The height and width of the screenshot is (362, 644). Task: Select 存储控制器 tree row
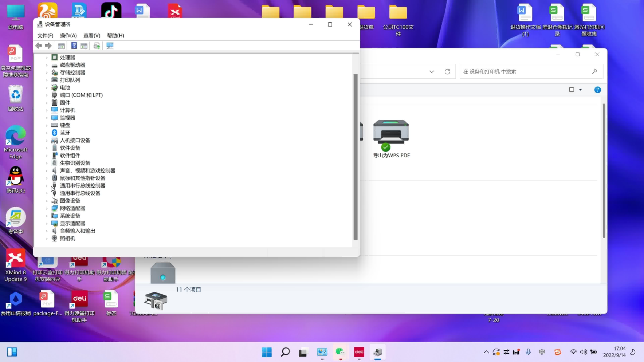68,72
